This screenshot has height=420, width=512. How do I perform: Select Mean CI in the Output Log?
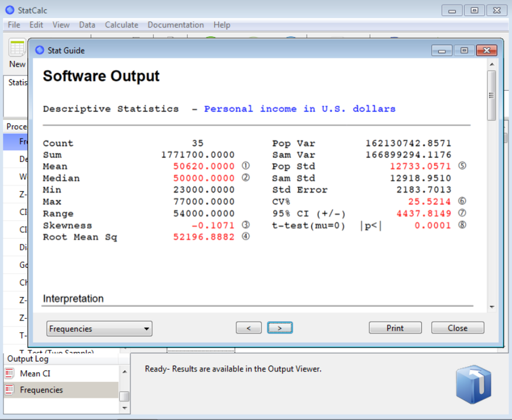(x=35, y=373)
